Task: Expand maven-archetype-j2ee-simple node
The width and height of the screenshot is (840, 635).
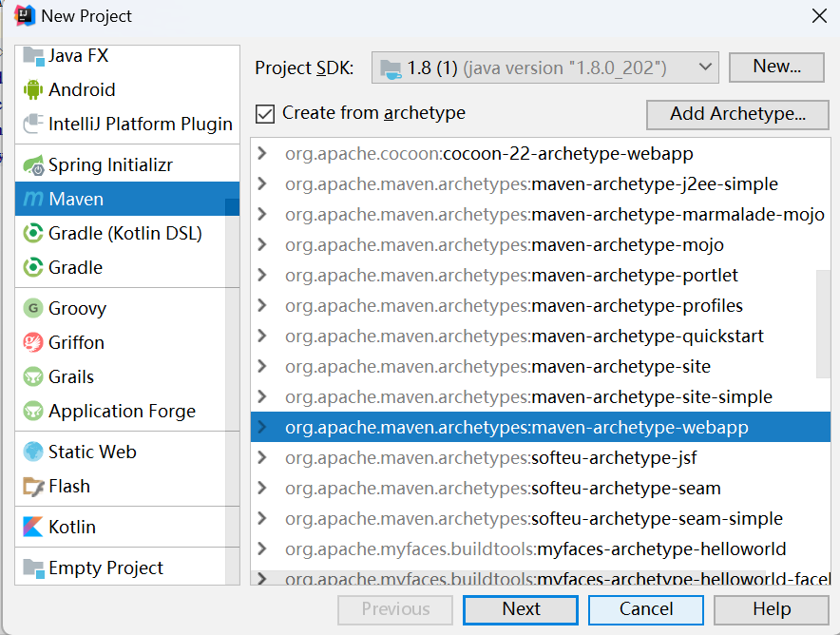Action: click(x=262, y=184)
